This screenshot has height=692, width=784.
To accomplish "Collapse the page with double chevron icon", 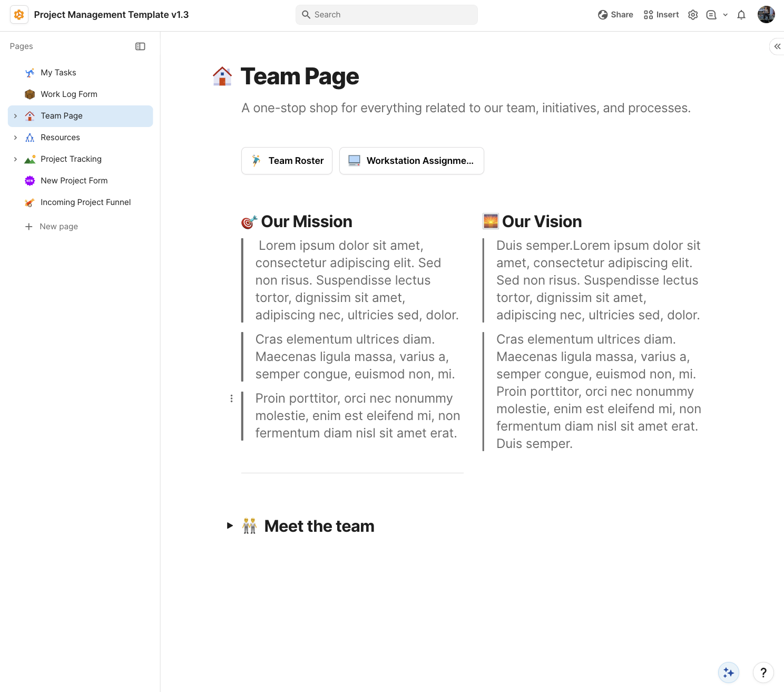I will coord(777,46).
